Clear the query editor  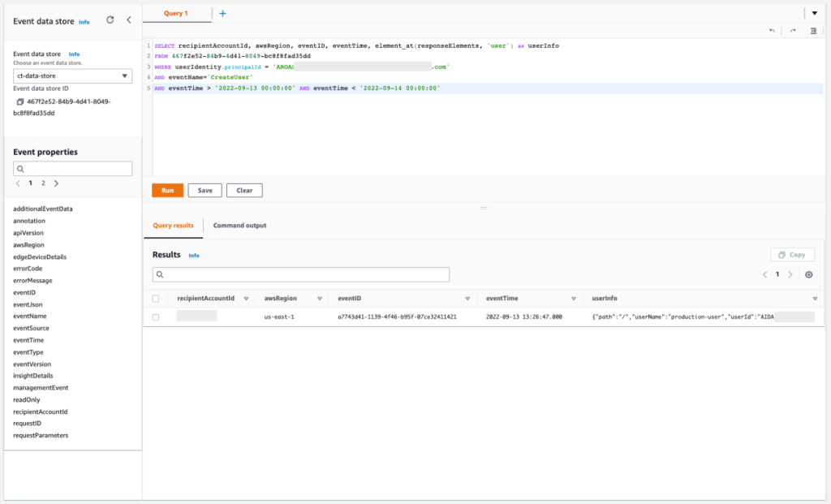coord(243,190)
